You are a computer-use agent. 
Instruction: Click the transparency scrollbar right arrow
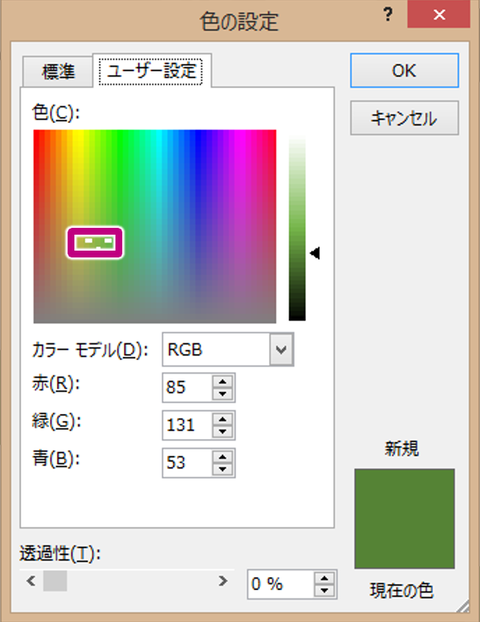[223, 581]
